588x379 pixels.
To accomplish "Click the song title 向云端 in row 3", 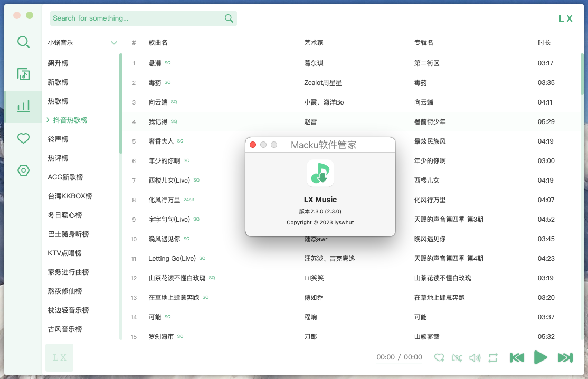I will 158,102.
